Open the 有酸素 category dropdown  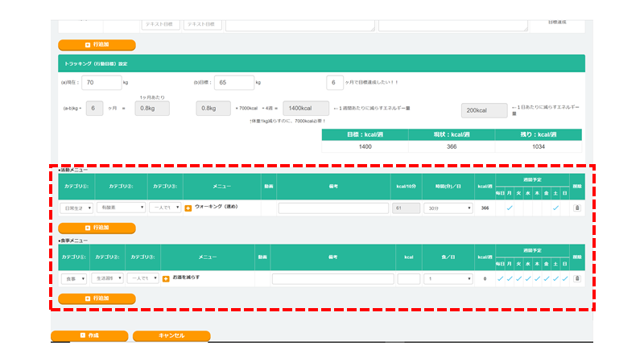click(x=122, y=208)
